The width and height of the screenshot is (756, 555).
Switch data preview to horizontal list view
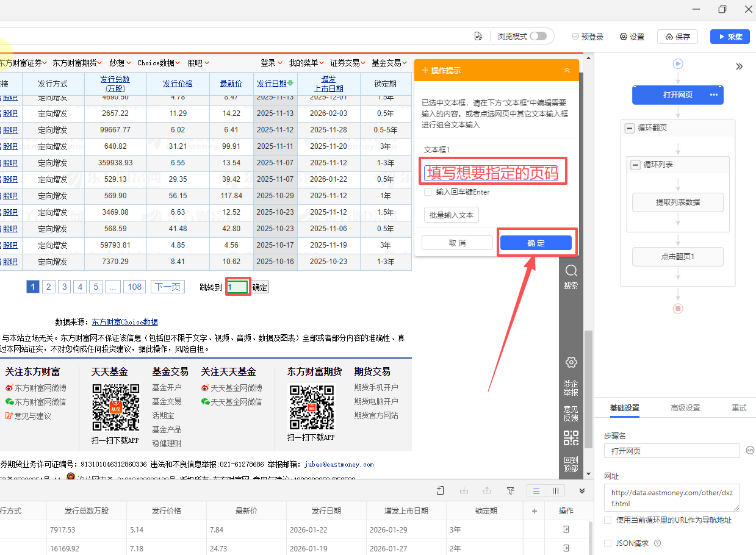click(x=536, y=490)
